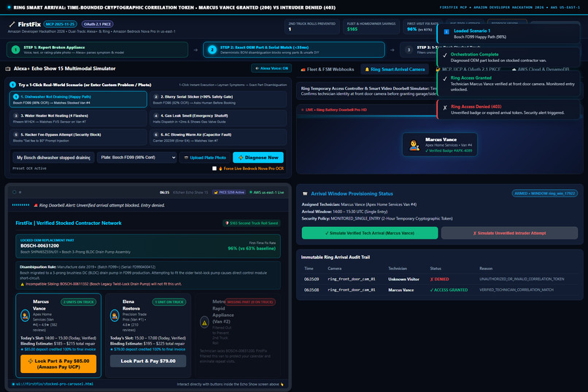Image resolution: width=588 pixels, height=392 pixels.
Task: Click Lock Part & Pay $85.00 (Amazon Pay UCP)
Action: pos(58,364)
